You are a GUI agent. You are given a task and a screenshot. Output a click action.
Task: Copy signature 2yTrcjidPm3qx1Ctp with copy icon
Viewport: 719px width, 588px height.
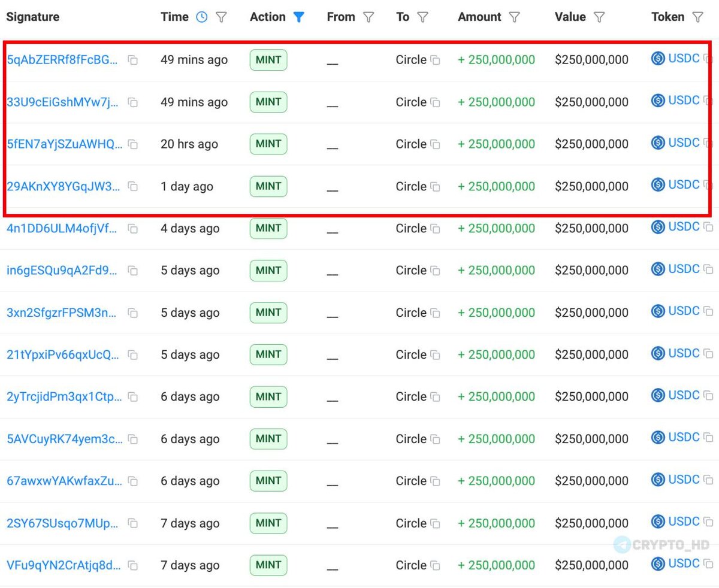(133, 397)
